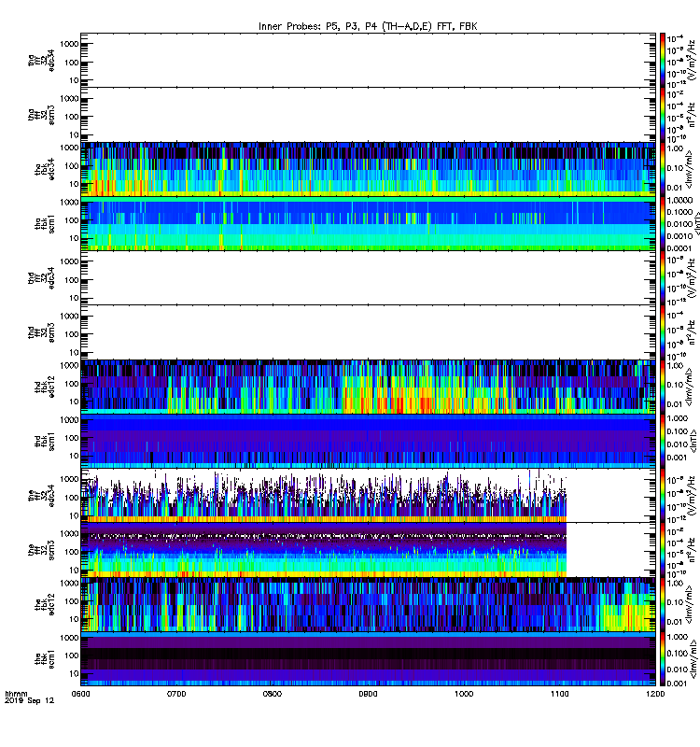Click the color bar of tha fff edc34 panel
The height and width of the screenshot is (747, 700).
point(663,60)
